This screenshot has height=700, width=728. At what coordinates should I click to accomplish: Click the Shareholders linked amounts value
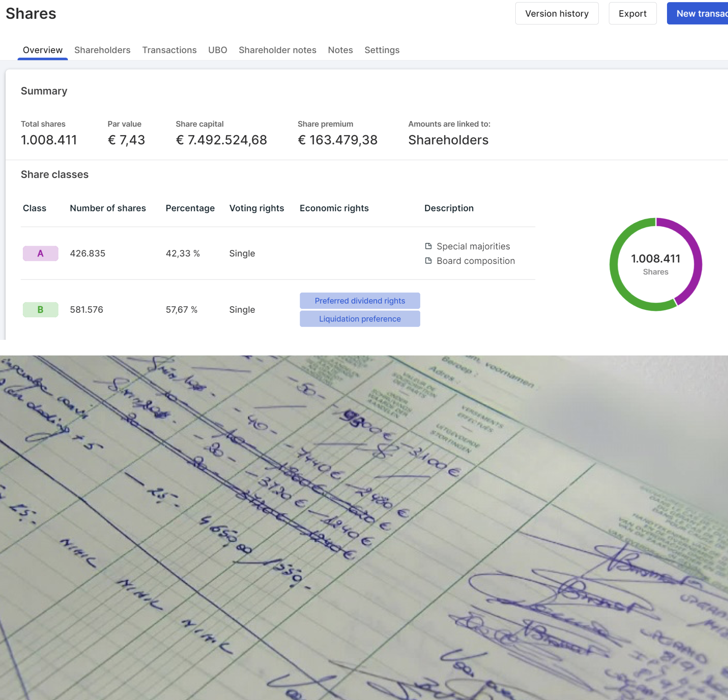tap(448, 140)
